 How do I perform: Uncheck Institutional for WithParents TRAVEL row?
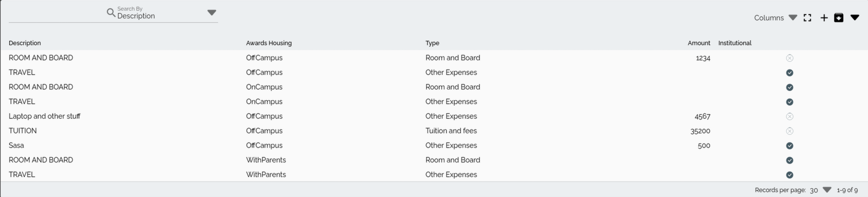click(x=789, y=175)
